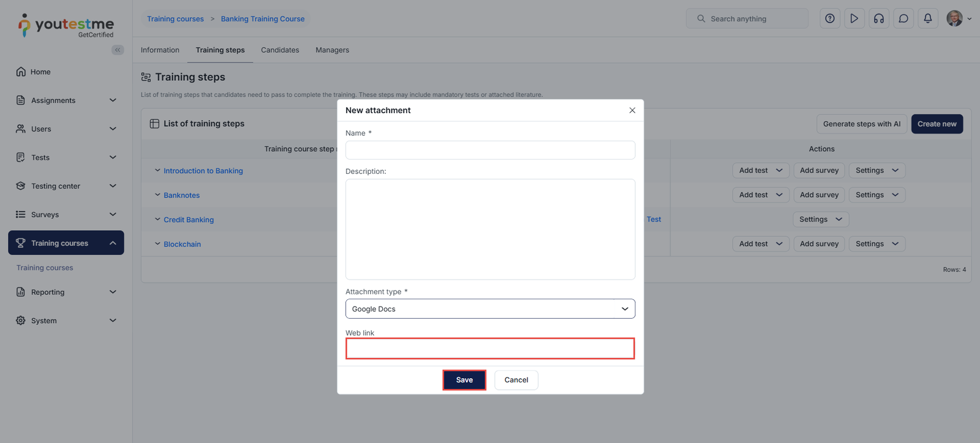
Task: Switch to the Candidates tab
Action: tap(280, 50)
